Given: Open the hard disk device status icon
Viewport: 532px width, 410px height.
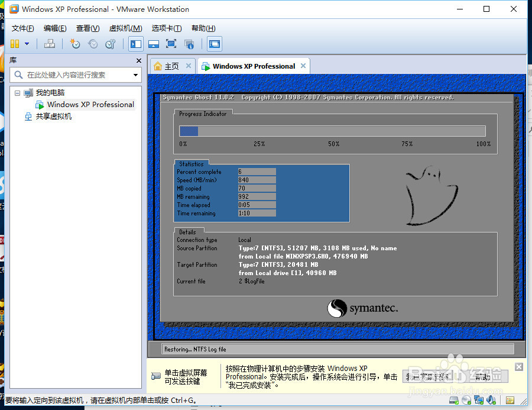Looking at the screenshot, I should 454,401.
